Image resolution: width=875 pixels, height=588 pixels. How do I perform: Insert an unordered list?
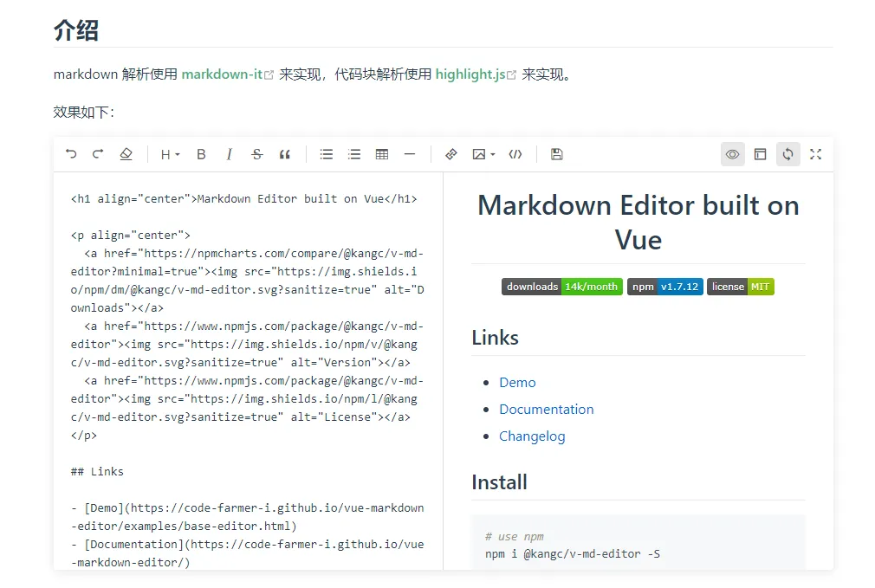pyautogui.click(x=327, y=154)
